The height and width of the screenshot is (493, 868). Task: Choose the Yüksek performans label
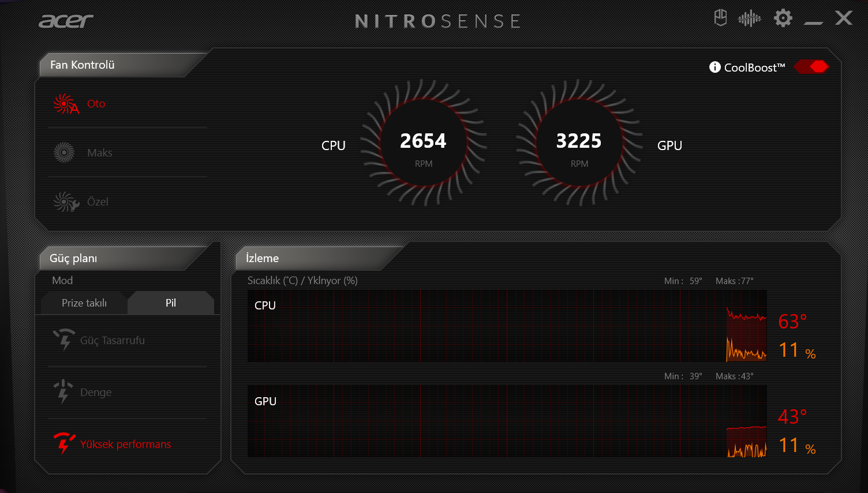coord(126,444)
